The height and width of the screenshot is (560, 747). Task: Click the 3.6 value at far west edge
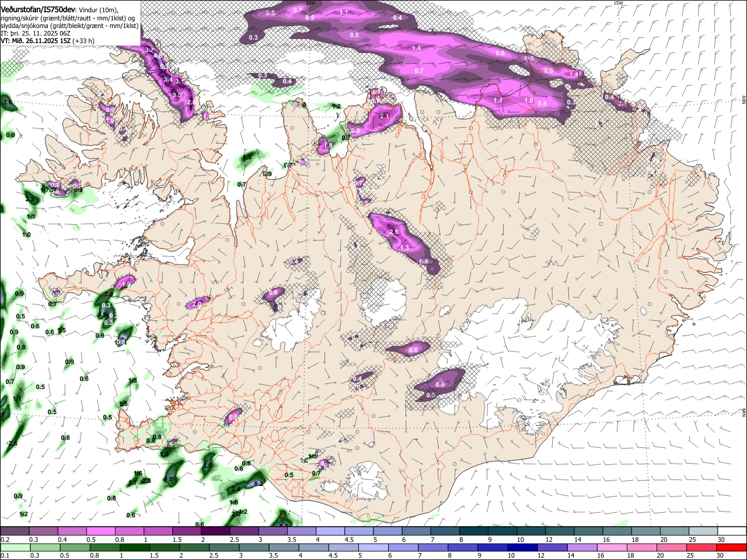tap(8, 103)
